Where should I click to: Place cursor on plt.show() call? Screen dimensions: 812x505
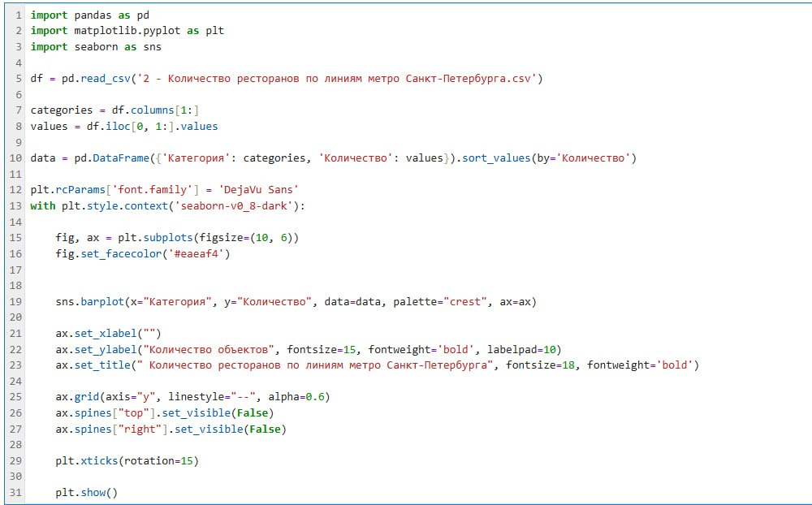pos(86,492)
